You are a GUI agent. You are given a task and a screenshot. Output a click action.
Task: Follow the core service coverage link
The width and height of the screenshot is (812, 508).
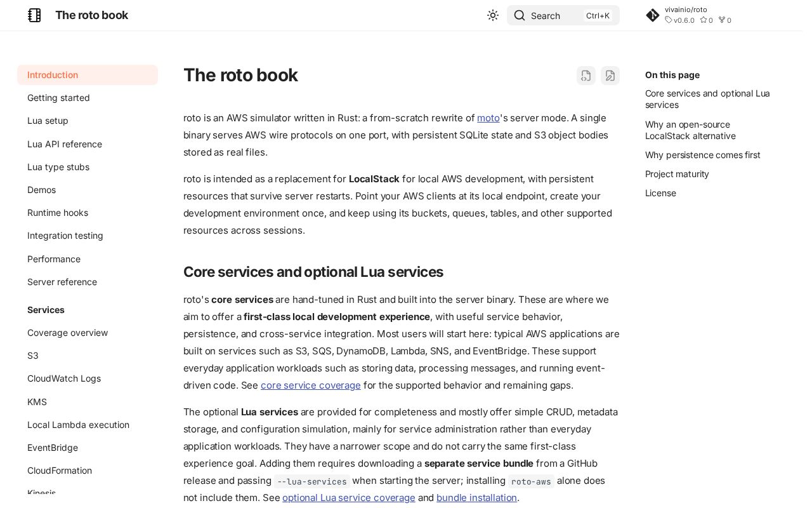point(311,385)
